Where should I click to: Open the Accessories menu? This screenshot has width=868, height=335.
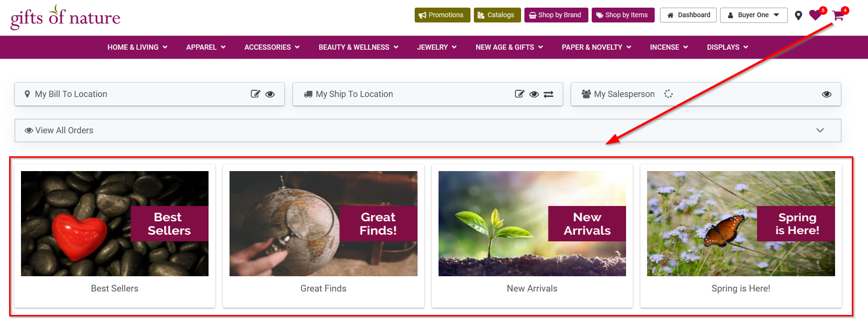[272, 47]
